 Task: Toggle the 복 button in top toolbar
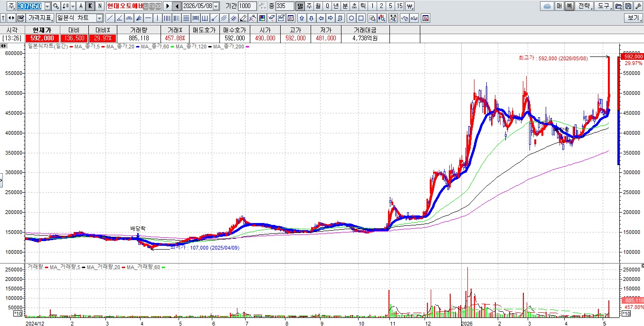[569, 6]
